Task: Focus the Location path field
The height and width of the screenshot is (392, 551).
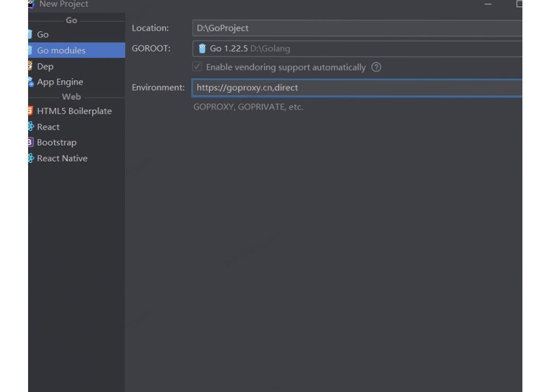Action: 357,28
